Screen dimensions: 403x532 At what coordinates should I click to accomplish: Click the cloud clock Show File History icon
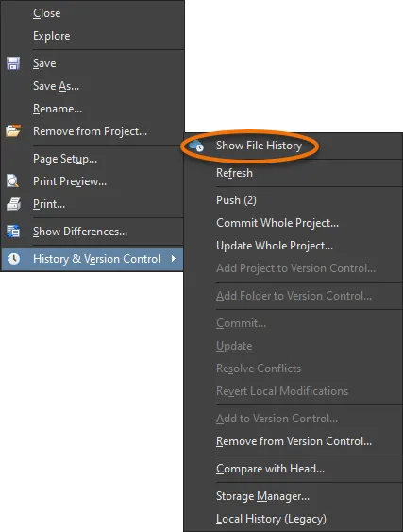coord(196,146)
